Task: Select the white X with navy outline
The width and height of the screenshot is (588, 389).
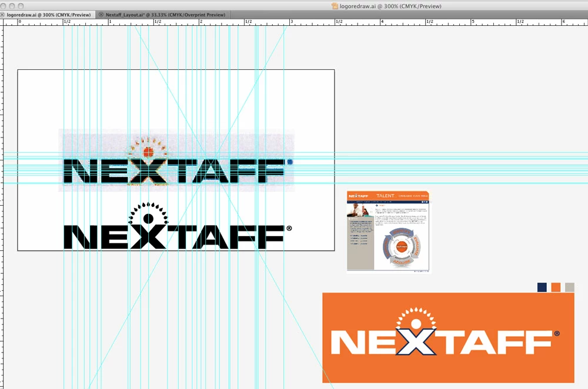Action: point(416,342)
